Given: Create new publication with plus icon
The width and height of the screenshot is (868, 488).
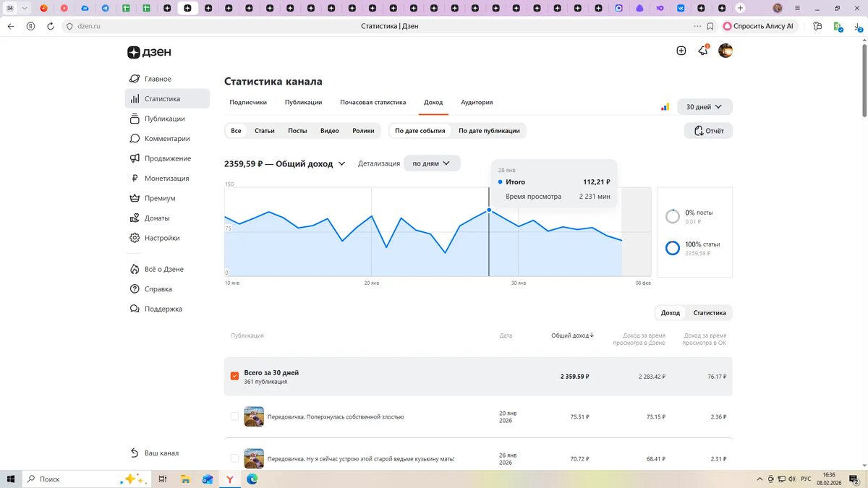Looking at the screenshot, I should click(x=681, y=51).
